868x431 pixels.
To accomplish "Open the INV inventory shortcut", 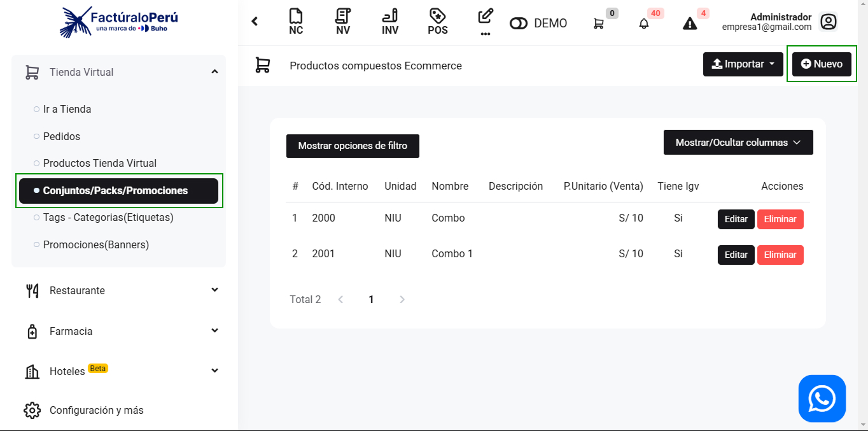I will [390, 22].
